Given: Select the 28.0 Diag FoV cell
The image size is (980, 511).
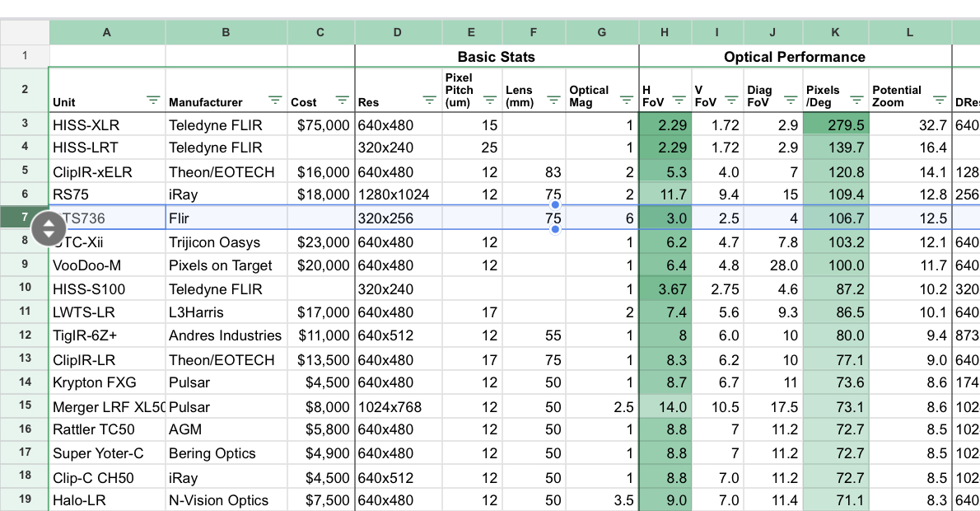Looking at the screenshot, I should click(772, 266).
